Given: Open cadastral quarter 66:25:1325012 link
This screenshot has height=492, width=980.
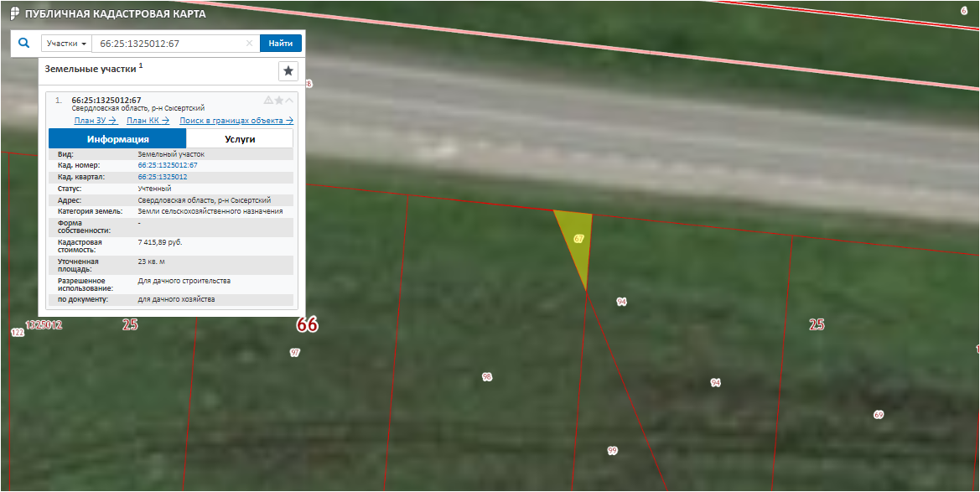Looking at the screenshot, I should pos(162,177).
